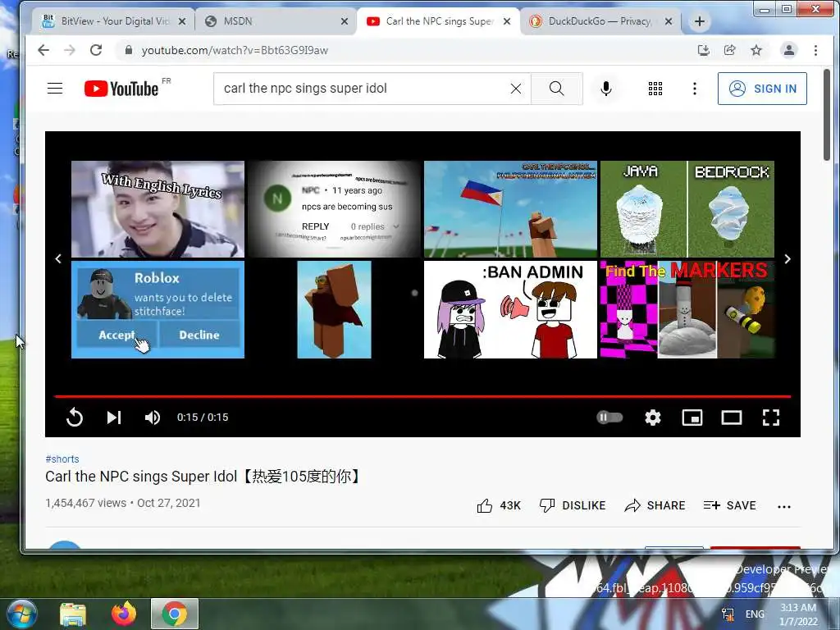This screenshot has width=840, height=630.
Task: Open the YouTube apps grid
Action: (x=655, y=89)
